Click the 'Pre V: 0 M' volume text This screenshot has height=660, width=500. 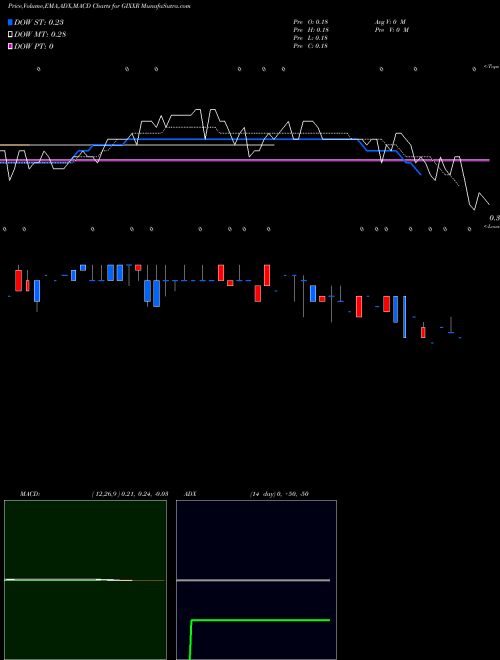click(391, 30)
